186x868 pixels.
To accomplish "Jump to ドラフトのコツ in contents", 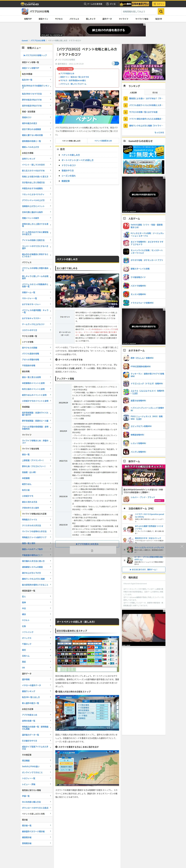I will (69, 165).
